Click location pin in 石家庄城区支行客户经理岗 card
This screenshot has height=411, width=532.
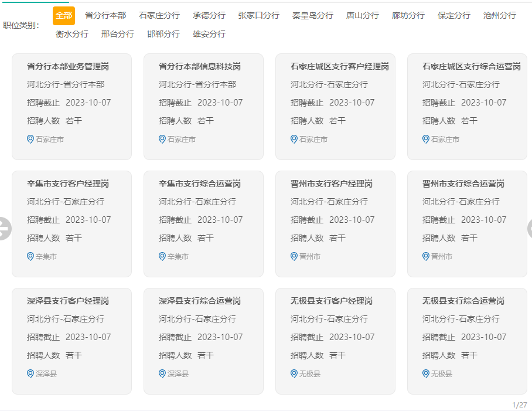pyautogui.click(x=294, y=139)
